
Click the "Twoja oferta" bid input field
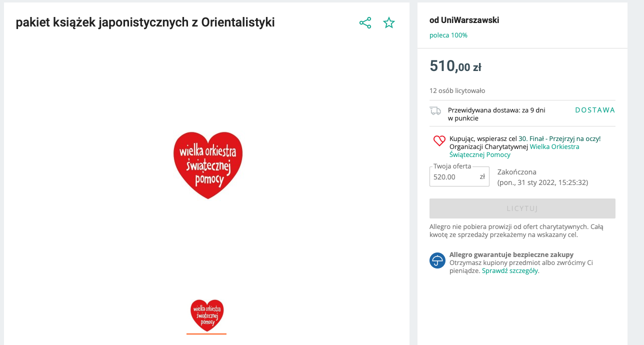click(x=454, y=176)
